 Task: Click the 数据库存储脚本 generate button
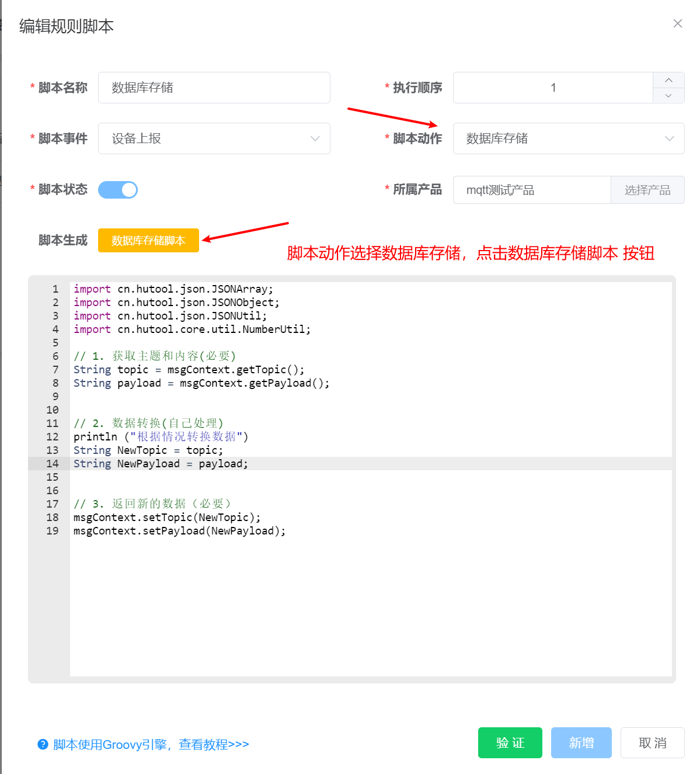148,241
